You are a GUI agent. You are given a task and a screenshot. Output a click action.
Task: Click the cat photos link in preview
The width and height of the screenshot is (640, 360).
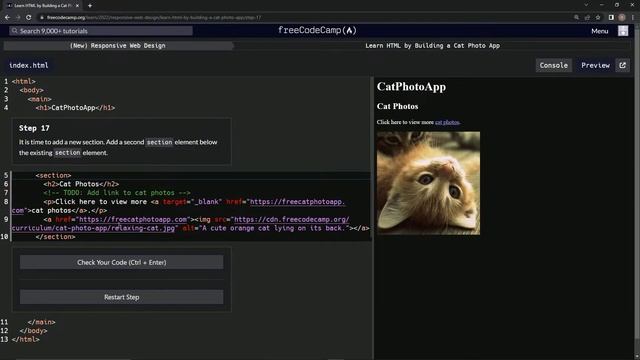(x=447, y=122)
